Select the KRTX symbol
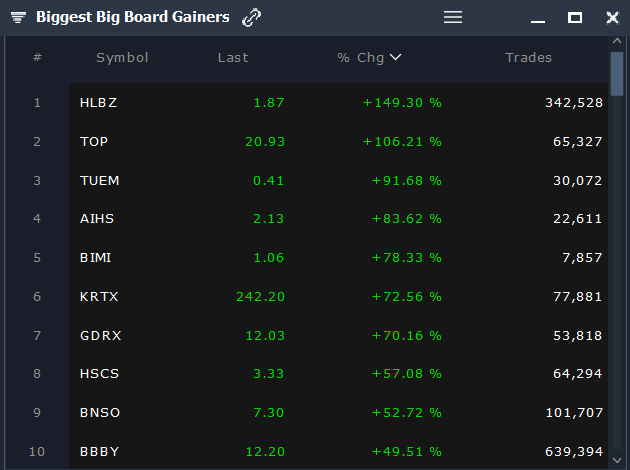 (x=99, y=296)
